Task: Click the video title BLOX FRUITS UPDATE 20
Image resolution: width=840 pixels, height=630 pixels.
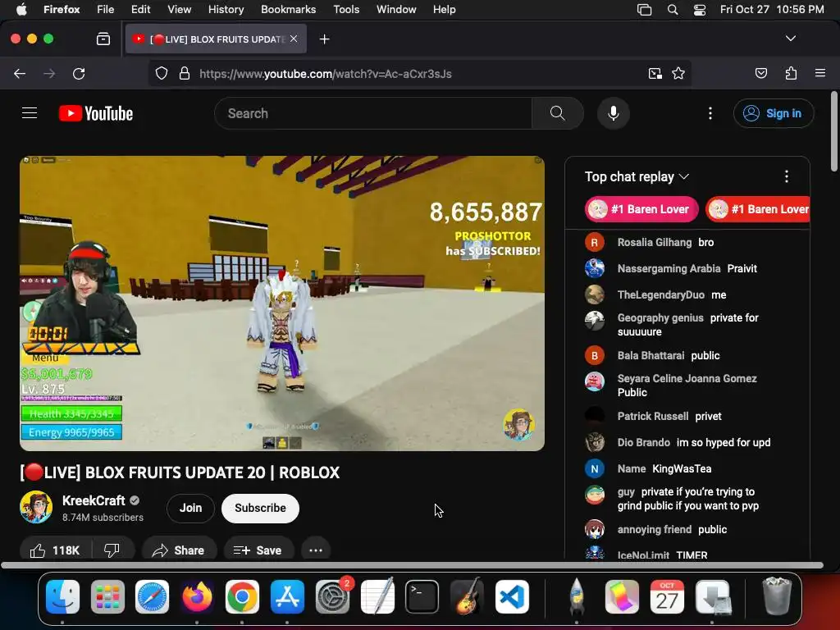Action: (x=180, y=472)
